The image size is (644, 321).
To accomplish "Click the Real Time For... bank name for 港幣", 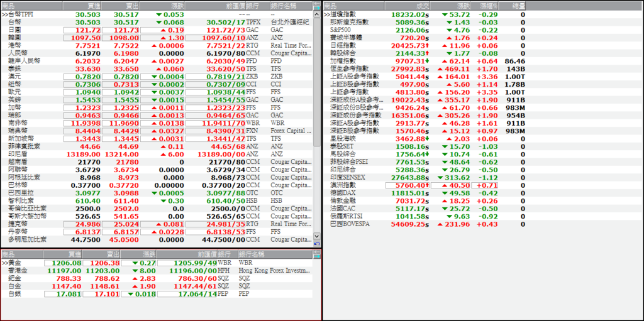I will click(x=291, y=45).
